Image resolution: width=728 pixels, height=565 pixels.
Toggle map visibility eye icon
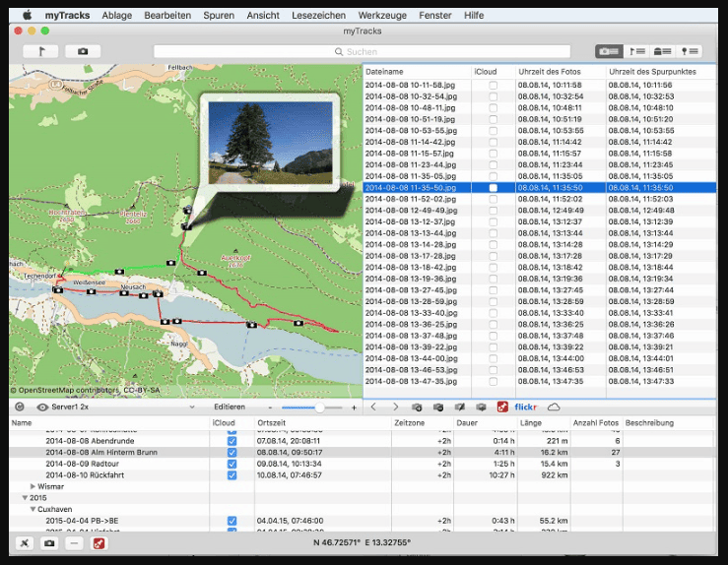point(42,408)
